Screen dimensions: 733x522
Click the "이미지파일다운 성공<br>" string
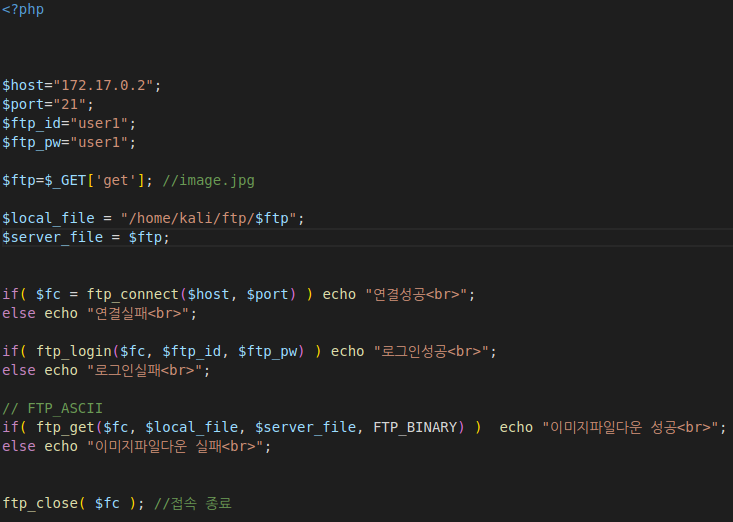pyautogui.click(x=630, y=427)
